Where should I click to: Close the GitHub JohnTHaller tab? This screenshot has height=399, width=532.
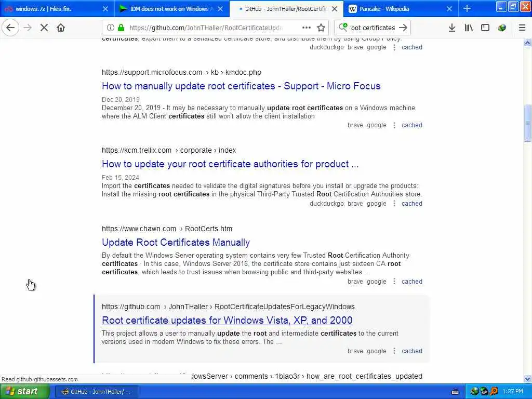(x=335, y=9)
